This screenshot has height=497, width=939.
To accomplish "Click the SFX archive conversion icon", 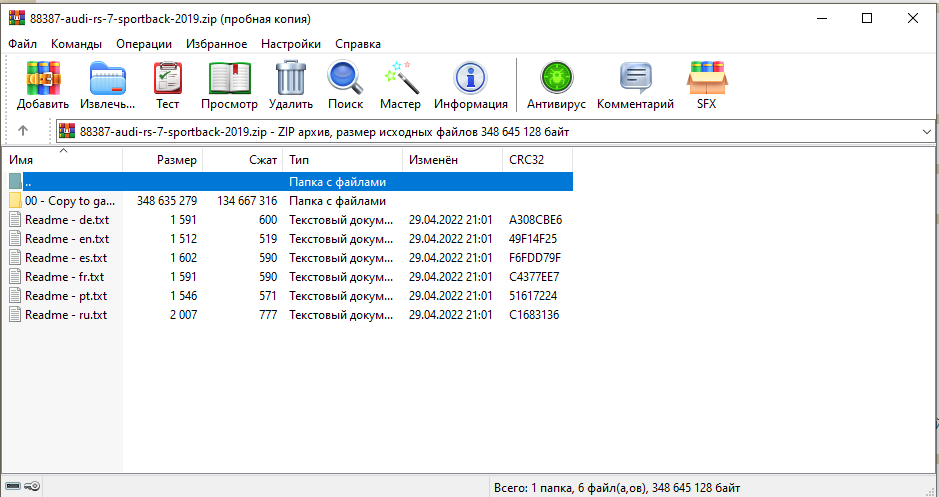I will click(x=707, y=78).
